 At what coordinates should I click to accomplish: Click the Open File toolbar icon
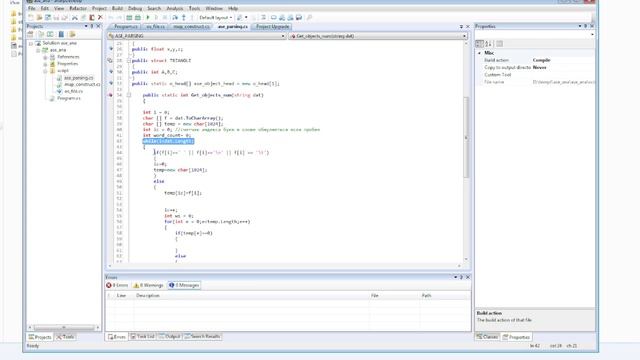tap(39, 18)
